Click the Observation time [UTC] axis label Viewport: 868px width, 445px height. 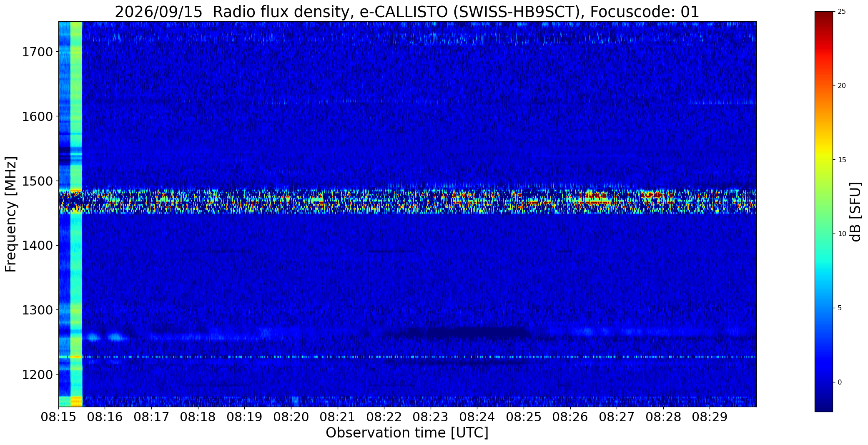(407, 433)
